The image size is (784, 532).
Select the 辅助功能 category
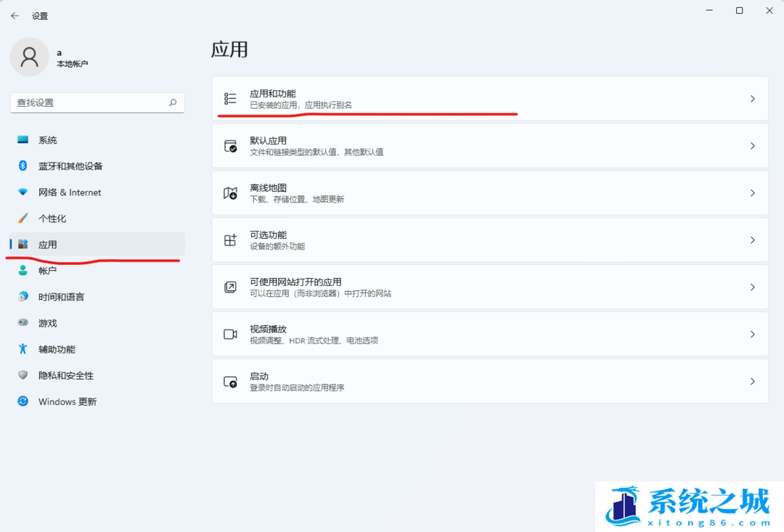97,349
